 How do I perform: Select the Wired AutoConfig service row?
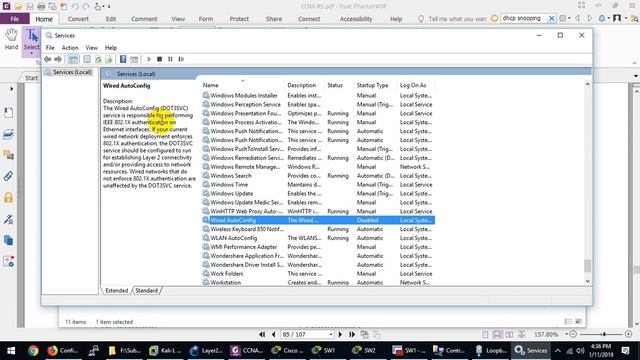(318, 220)
